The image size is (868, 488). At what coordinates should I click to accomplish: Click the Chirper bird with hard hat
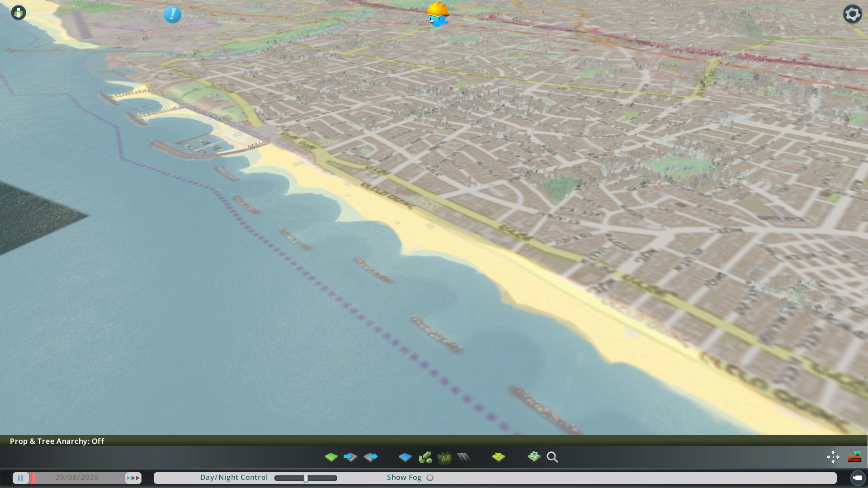click(x=437, y=15)
